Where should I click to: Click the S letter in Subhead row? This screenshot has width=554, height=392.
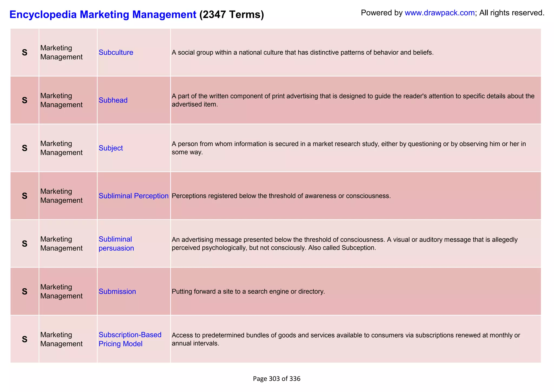25,100
